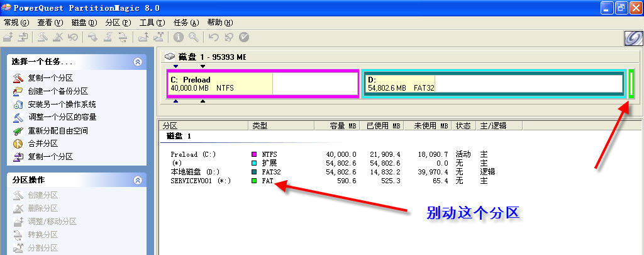
Task: Click the apply changes checkmark icon
Action: pyautogui.click(x=244, y=37)
